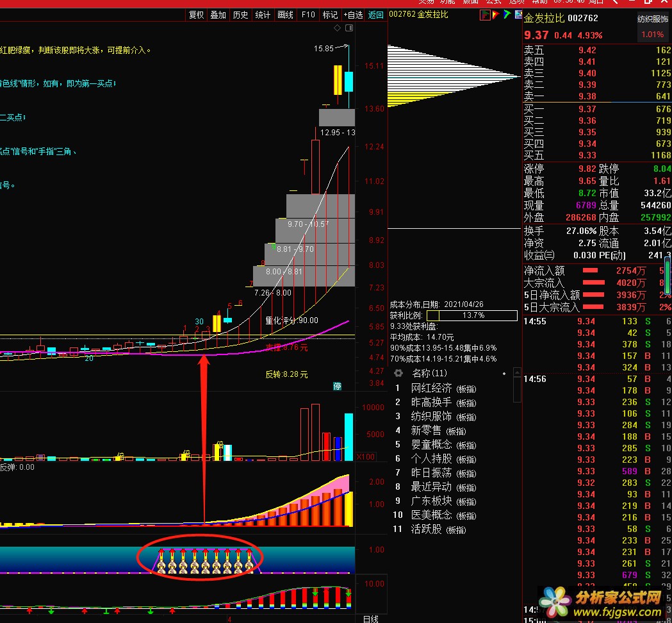Select 广东板块 (板指) row
The image size is (672, 623).
point(443,502)
